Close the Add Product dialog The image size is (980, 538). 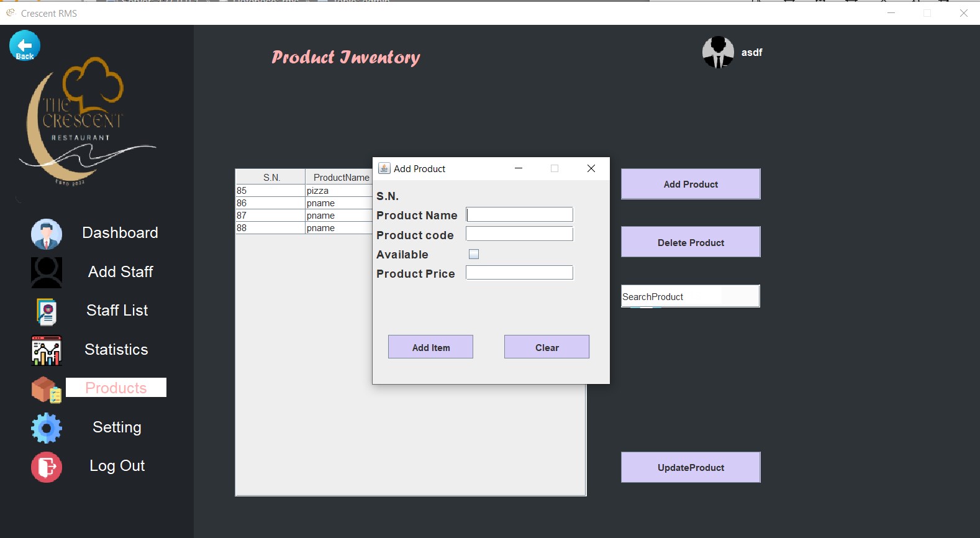(591, 168)
